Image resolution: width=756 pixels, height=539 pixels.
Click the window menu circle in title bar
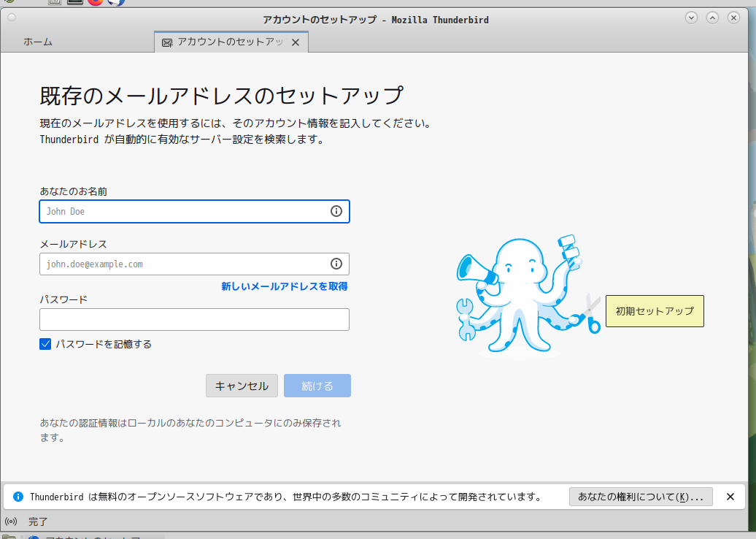pyautogui.click(x=12, y=18)
